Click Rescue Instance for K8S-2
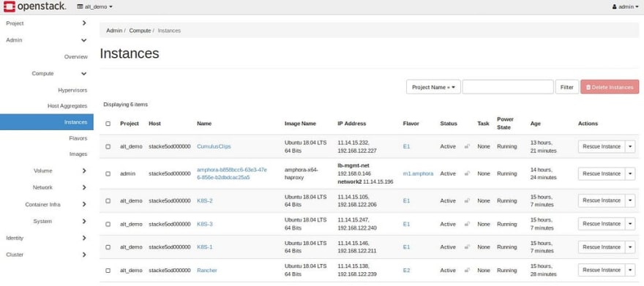The width and height of the screenshot is (644, 286). point(602,200)
